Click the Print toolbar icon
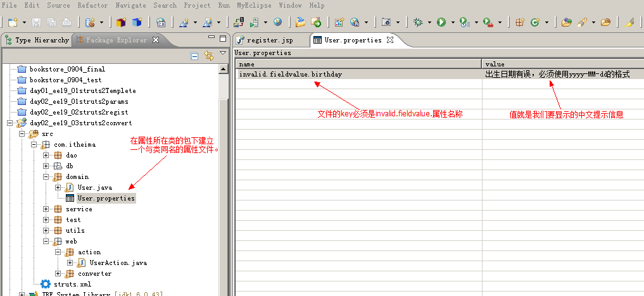 (x=66, y=22)
